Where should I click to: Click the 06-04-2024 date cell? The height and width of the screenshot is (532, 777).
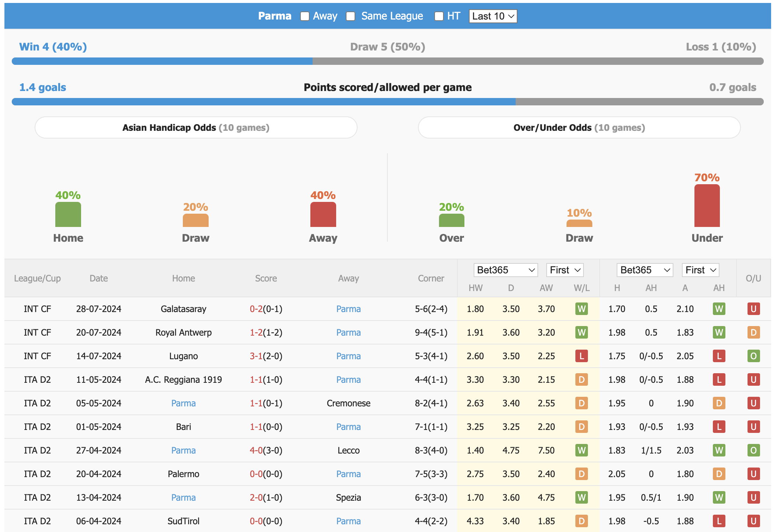pyautogui.click(x=98, y=521)
